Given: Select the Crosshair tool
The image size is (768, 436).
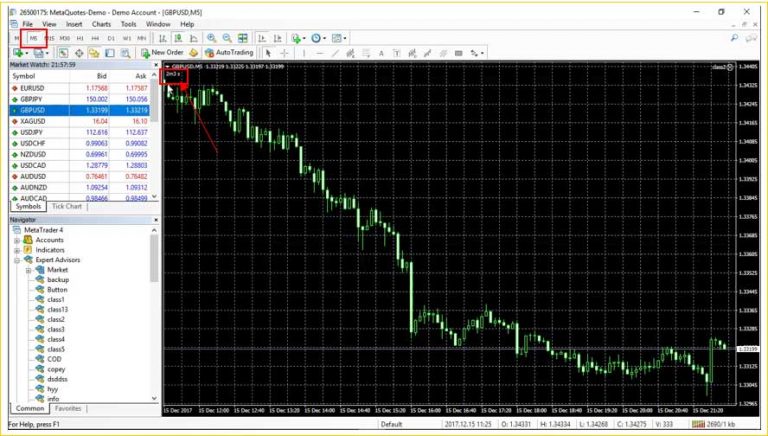Looking at the screenshot, I should 284,53.
